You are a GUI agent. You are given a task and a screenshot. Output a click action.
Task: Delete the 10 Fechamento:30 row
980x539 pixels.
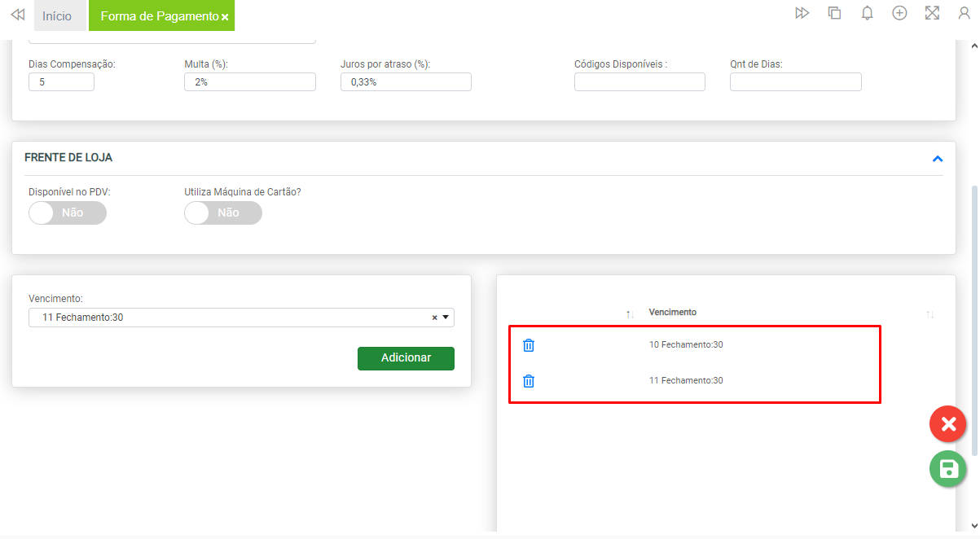tap(528, 345)
